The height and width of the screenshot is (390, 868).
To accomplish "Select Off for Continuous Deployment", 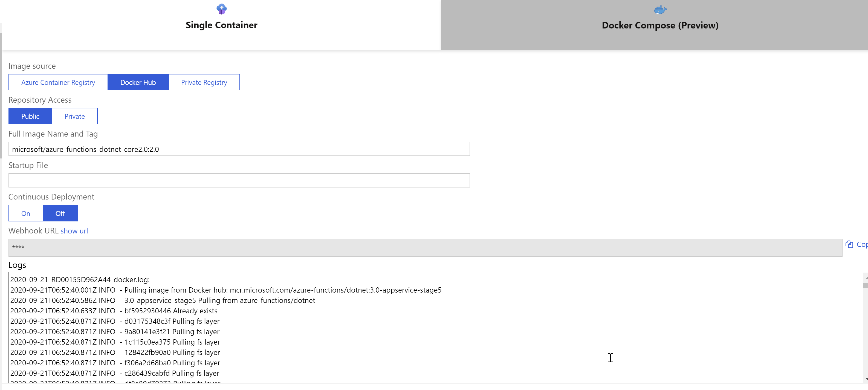I will (60, 213).
